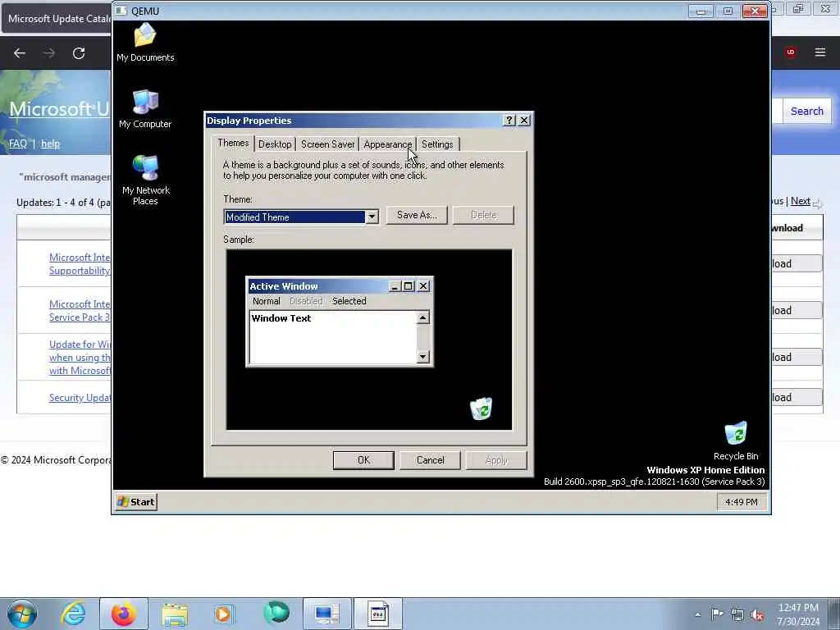Open the Recycle Bin on XP desktop
Viewport: 840px width, 630px height.
tap(736, 441)
